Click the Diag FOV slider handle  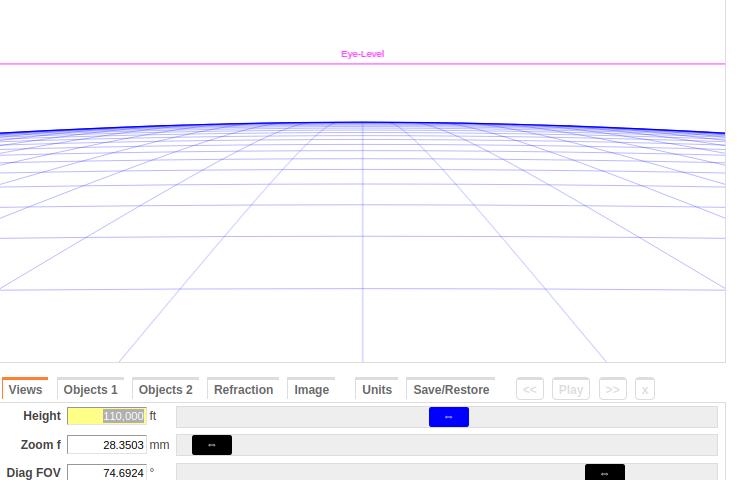[x=604, y=472]
